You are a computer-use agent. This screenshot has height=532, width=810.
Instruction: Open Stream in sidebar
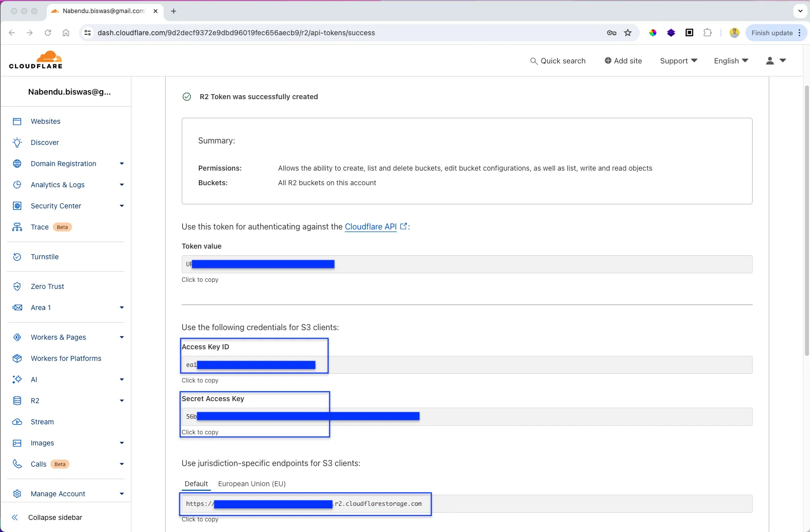pos(42,422)
